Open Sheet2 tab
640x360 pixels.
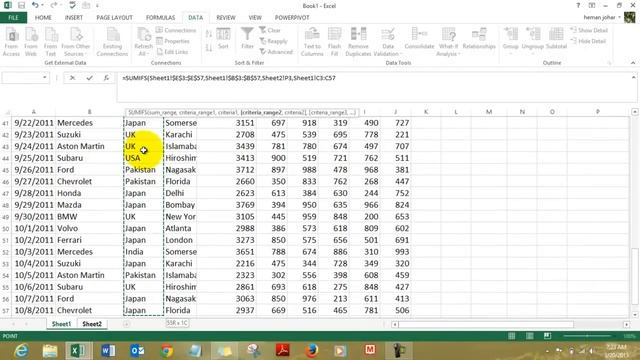[92, 324]
